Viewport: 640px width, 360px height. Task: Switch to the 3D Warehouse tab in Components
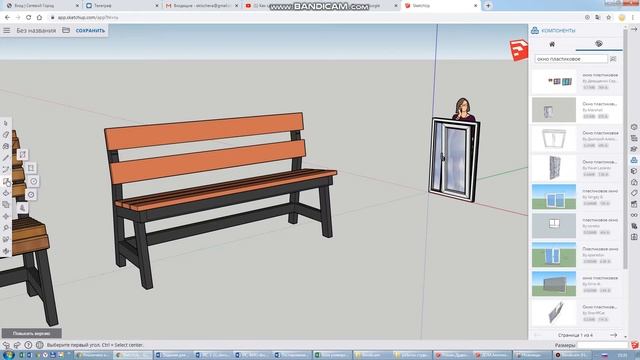coord(599,44)
